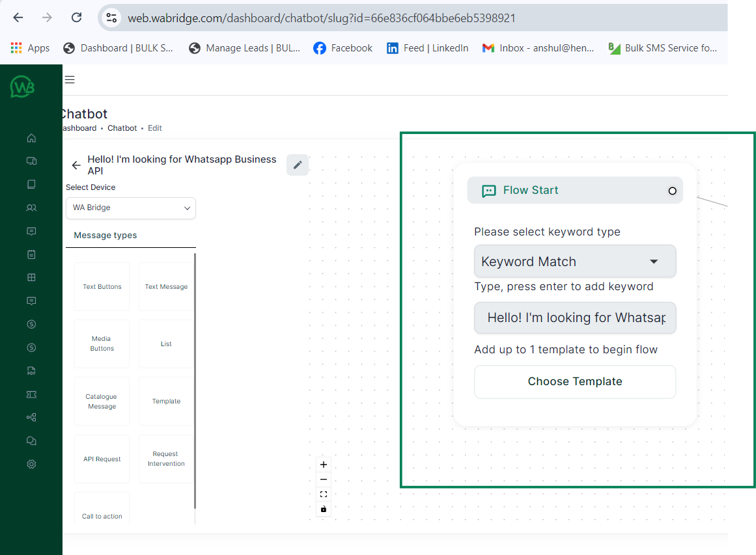Click the Chatbot breadcrumb link
Image resolution: width=756 pixels, height=555 pixels.
coord(122,128)
